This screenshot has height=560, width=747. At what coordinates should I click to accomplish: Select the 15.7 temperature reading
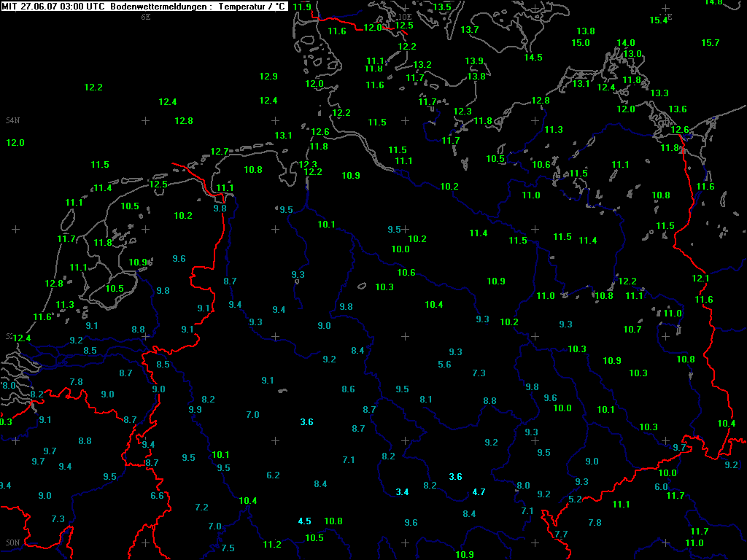711,43
